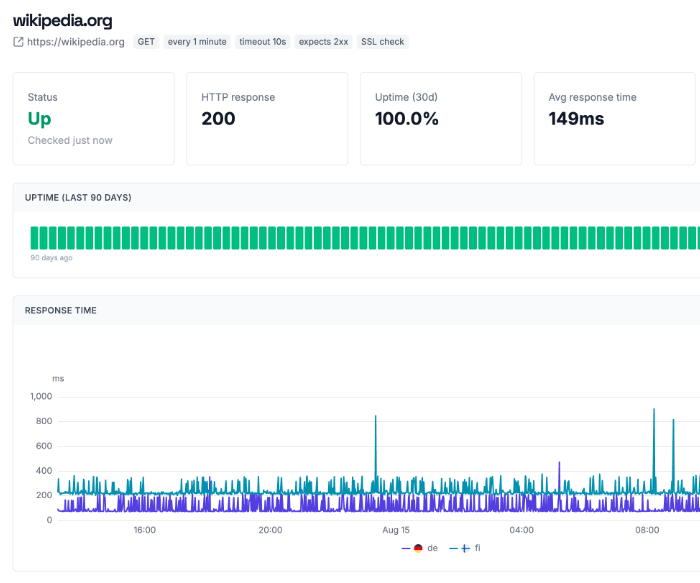Click the 'timeout 10s' tag
Screen dimensions: 700x583
262,42
